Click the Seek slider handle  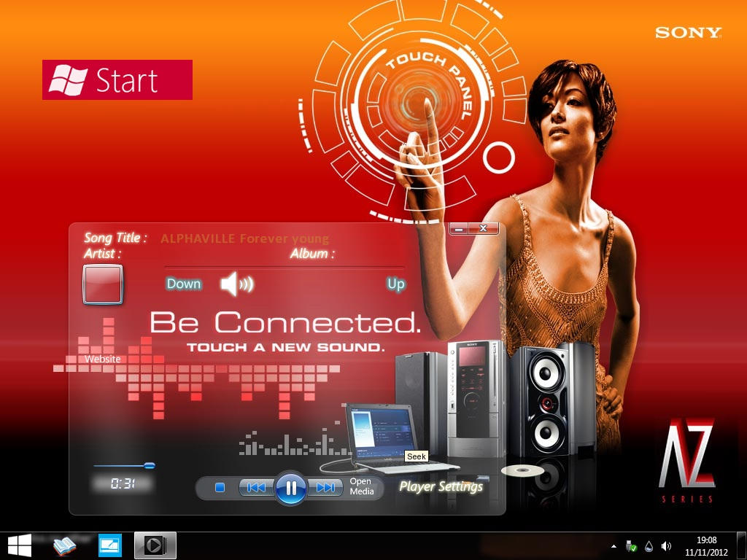click(150, 465)
